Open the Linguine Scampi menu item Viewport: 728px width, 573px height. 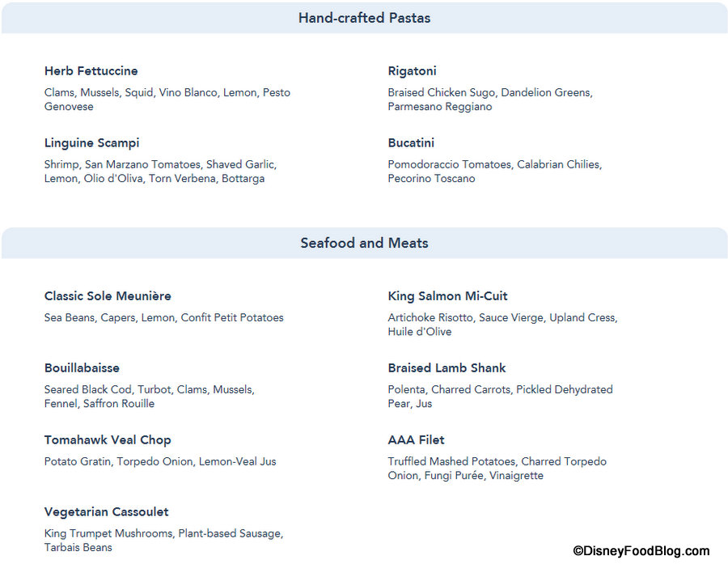click(x=91, y=143)
